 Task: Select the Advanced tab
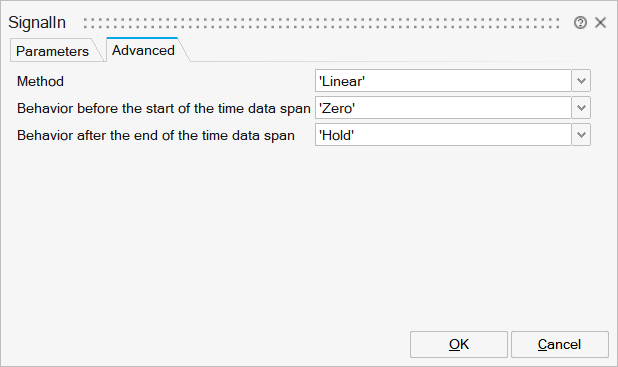[x=143, y=50]
